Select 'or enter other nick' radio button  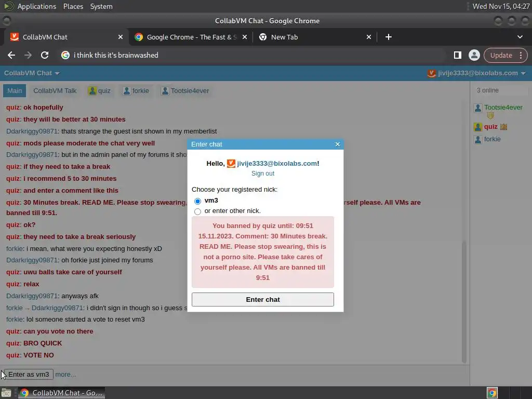(x=197, y=211)
